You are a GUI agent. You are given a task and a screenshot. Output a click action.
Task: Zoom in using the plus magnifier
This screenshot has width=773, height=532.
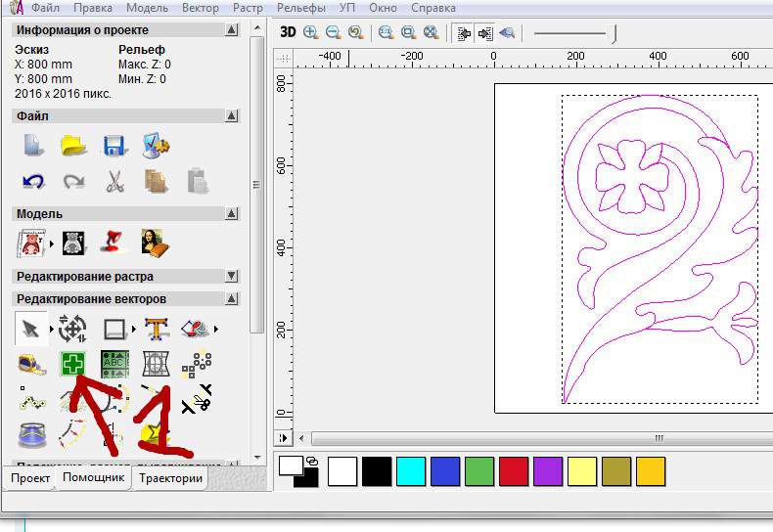click(310, 33)
